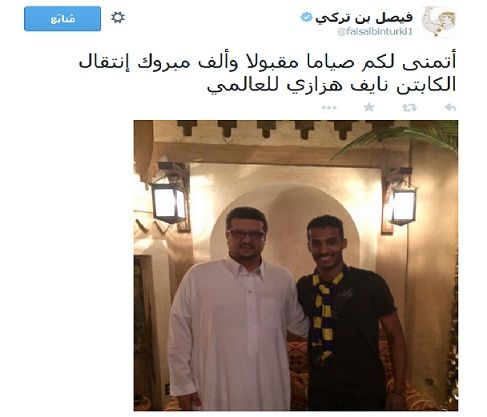Click the @faisalbinturki1 handle
Viewport: 487px width, 417px height.
point(375,32)
